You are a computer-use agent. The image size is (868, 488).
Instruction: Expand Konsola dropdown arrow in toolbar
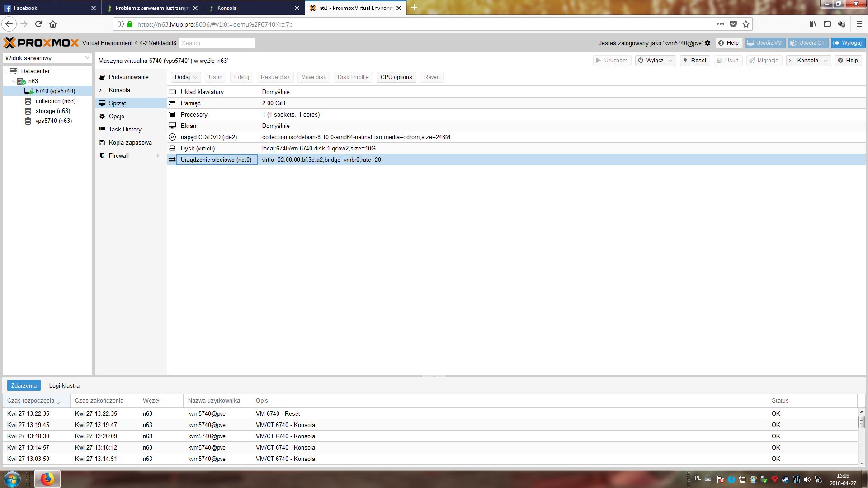[x=826, y=61]
